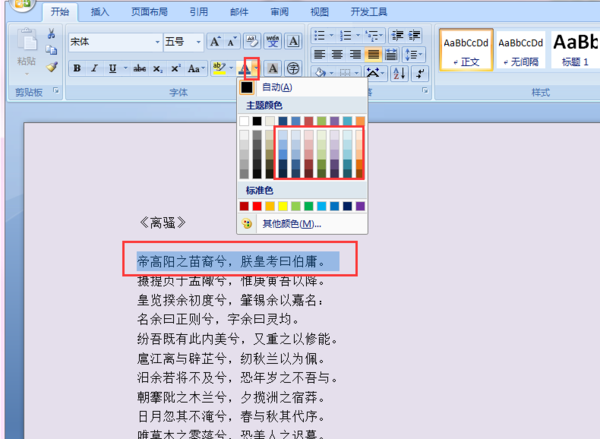The width and height of the screenshot is (600, 439).
Task: Click the Cut scissors icon
Action: tap(51, 34)
